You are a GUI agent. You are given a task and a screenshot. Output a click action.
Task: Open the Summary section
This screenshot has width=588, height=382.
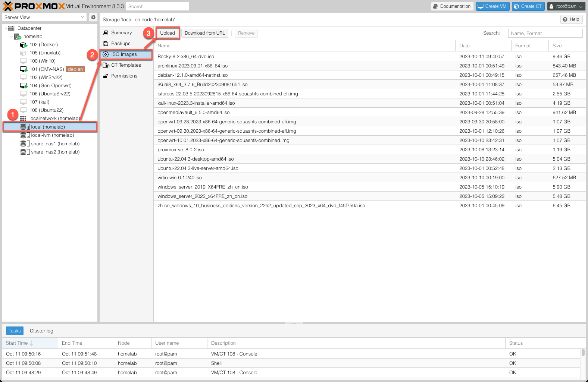[126, 33]
